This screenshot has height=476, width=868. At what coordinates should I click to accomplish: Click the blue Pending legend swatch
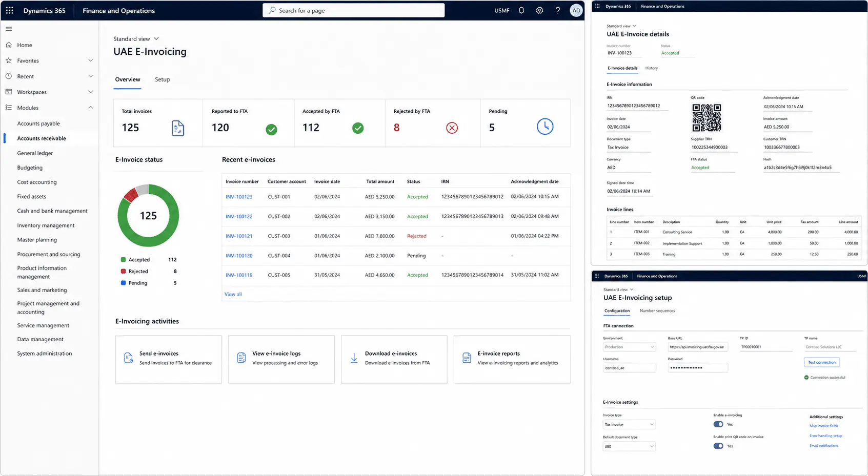[x=123, y=283]
